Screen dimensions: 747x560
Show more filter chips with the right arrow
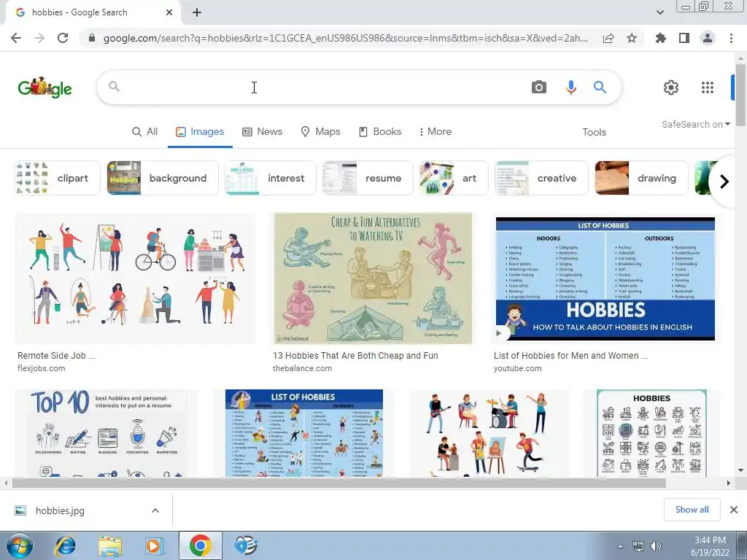click(x=724, y=182)
